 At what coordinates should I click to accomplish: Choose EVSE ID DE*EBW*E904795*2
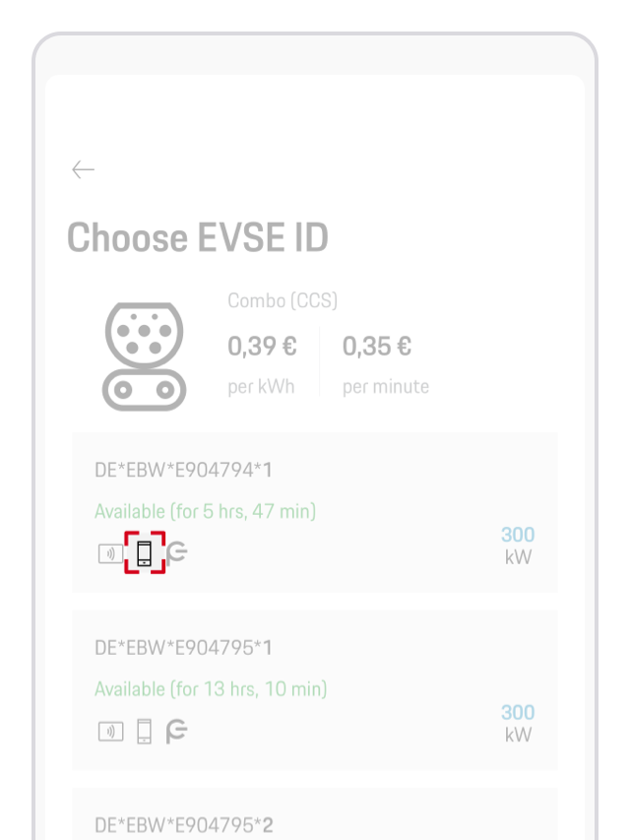(x=183, y=823)
